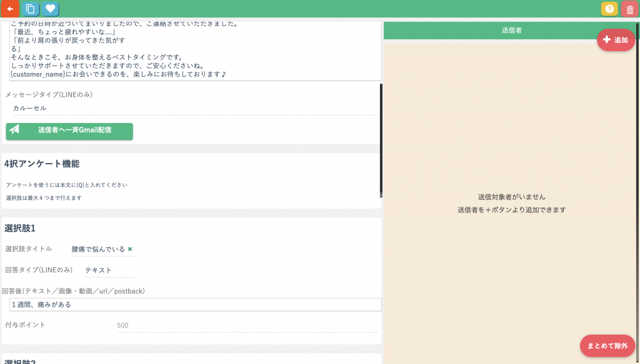Click the 送信者 panel's right-edge scrollbar
Viewport: 640px width, 364px height.
click(x=637, y=187)
